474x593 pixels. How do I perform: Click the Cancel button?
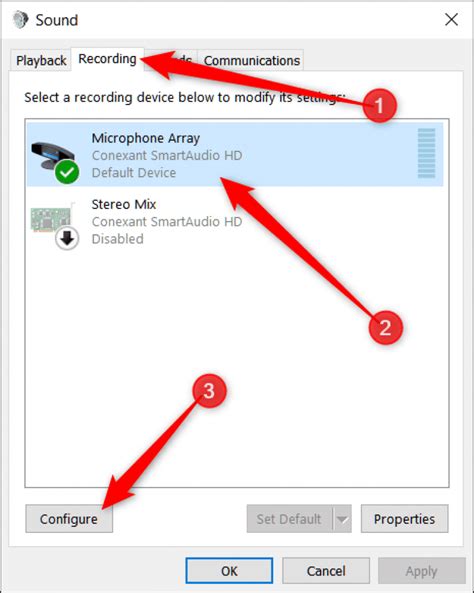[x=326, y=571]
